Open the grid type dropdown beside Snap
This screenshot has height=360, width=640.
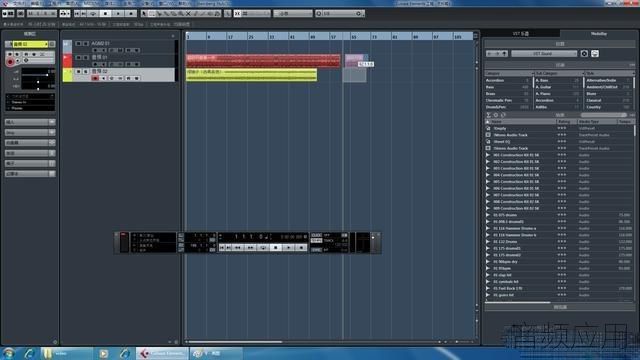tap(258, 13)
